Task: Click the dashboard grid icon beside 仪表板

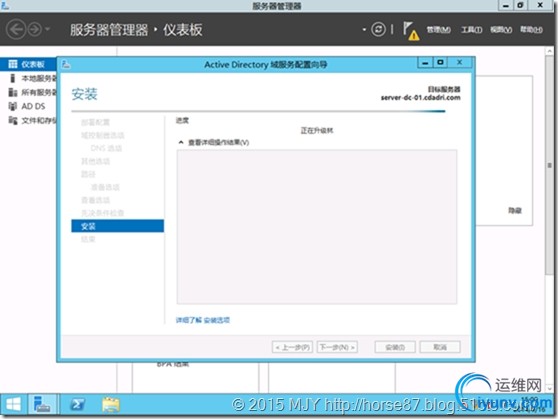Action: click(13, 64)
